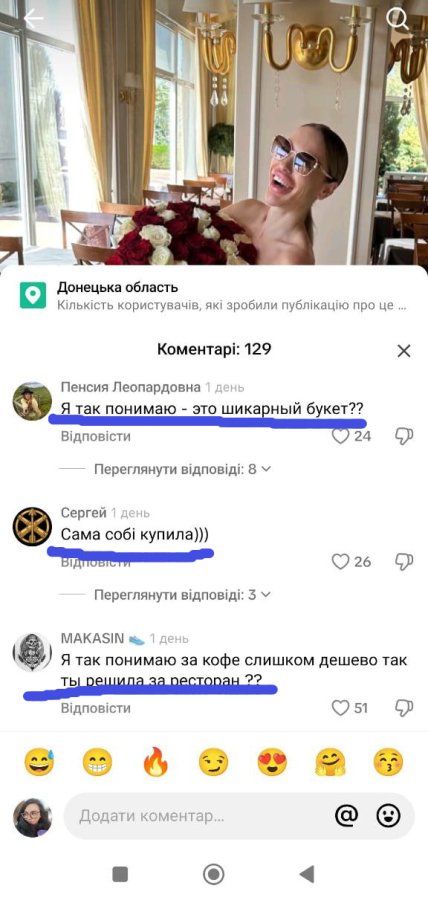Like Пенсия Леопардовна's comment

(341, 436)
